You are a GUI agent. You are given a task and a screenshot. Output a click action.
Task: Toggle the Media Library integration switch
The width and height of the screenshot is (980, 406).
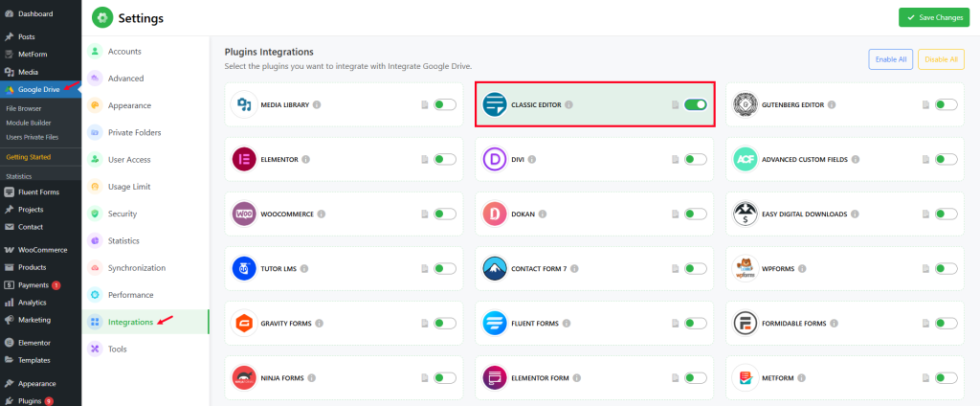[x=445, y=105]
